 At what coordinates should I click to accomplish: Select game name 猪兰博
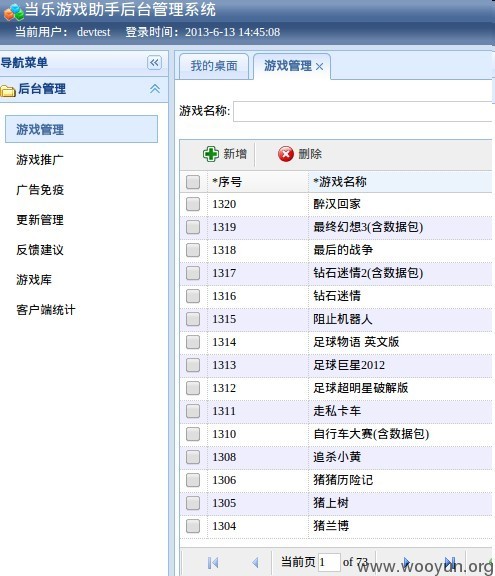click(x=331, y=526)
